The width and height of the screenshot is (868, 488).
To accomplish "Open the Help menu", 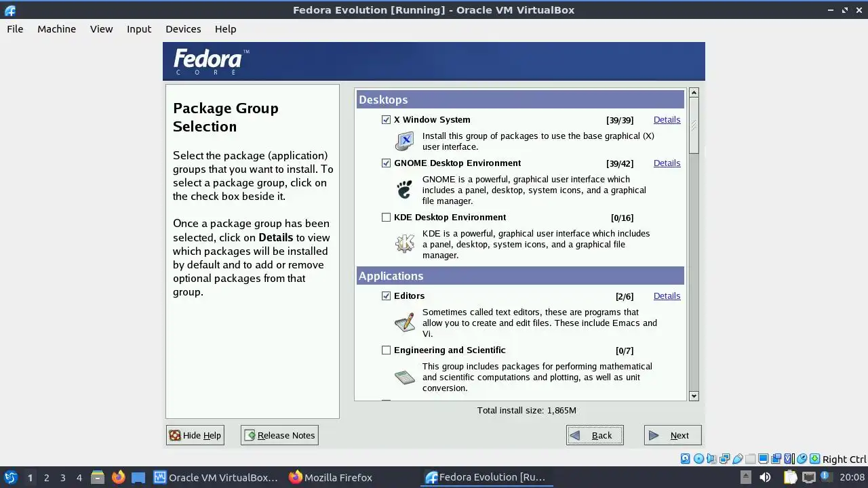I will point(225,29).
